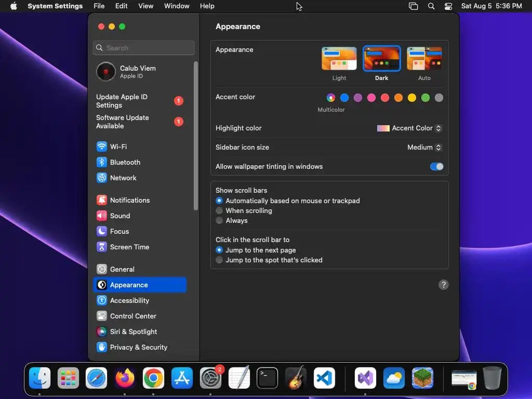
Task: Open General settings
Action: point(140,270)
